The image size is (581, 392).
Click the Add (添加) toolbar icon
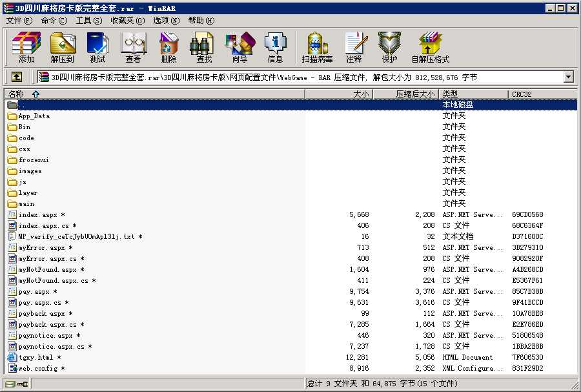click(x=26, y=47)
